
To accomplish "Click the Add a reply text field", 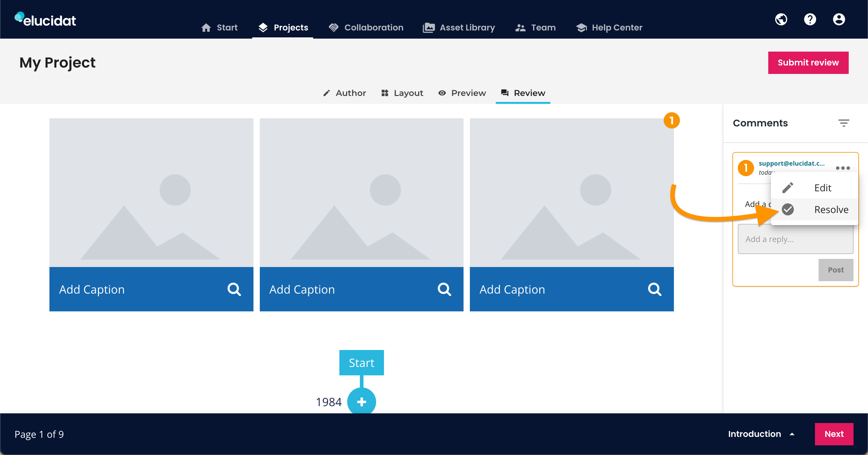I will point(795,239).
